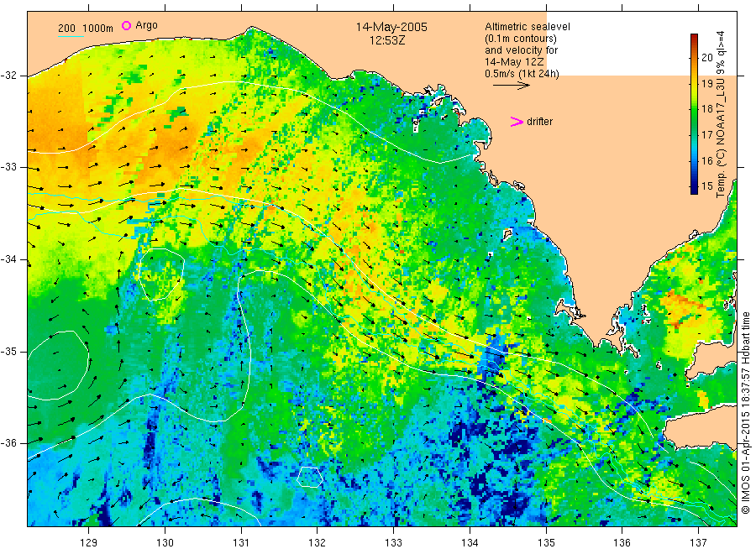Click the 'Argo' legend label
This screenshot has width=756, height=554.
[x=146, y=25]
